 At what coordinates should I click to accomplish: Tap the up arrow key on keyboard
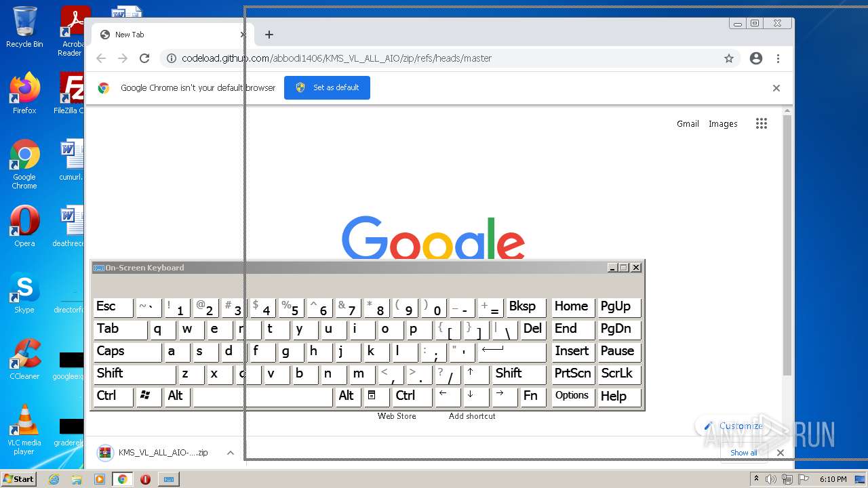pyautogui.click(x=476, y=375)
